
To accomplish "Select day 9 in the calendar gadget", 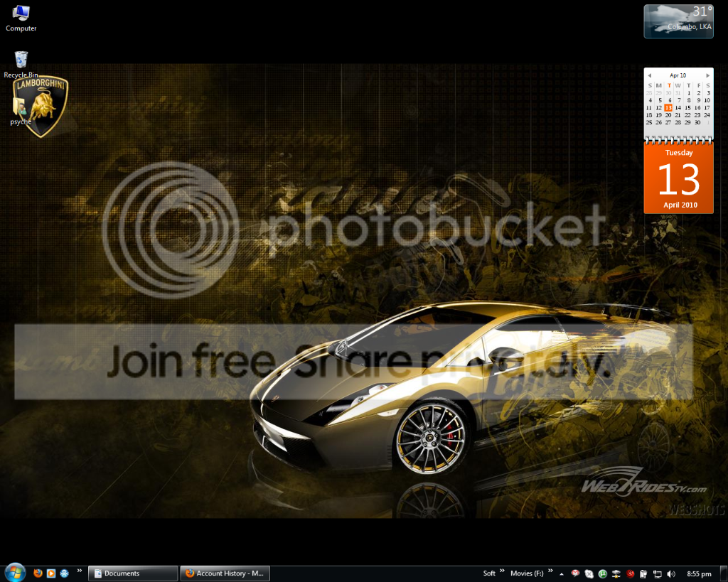I will (x=698, y=100).
